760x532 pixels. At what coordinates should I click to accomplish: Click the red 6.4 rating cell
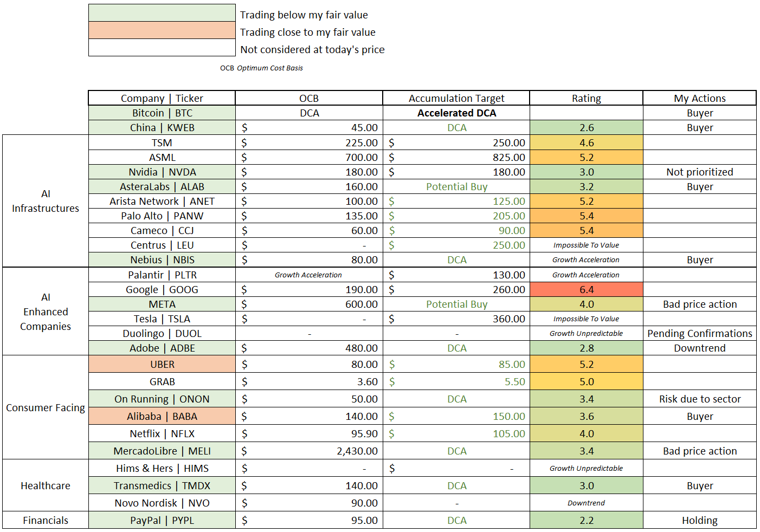(x=587, y=289)
